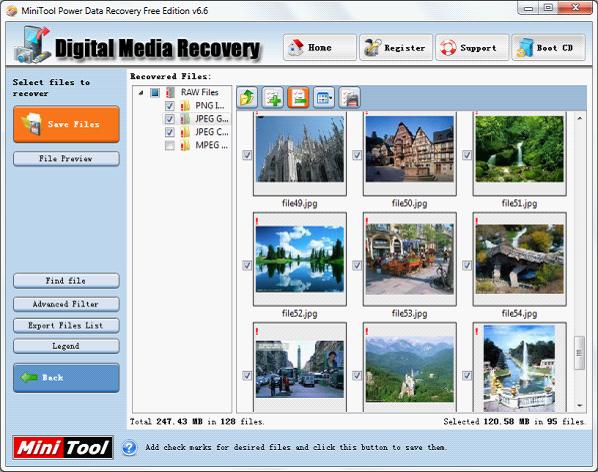Open the Home page
598x472 pixels.
(x=320, y=48)
